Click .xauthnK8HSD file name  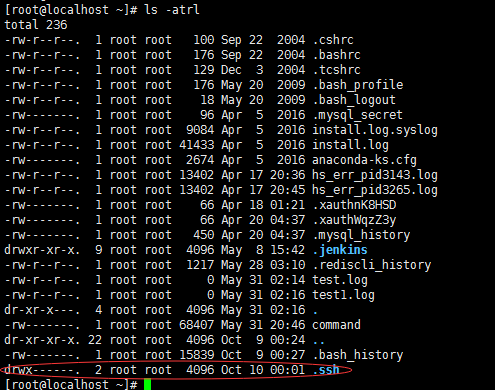click(x=354, y=205)
